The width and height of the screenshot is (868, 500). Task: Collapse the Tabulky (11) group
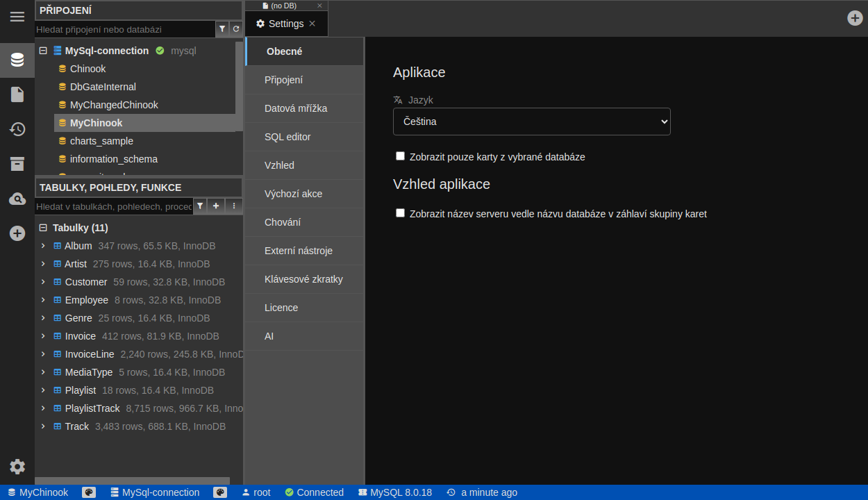(43, 228)
